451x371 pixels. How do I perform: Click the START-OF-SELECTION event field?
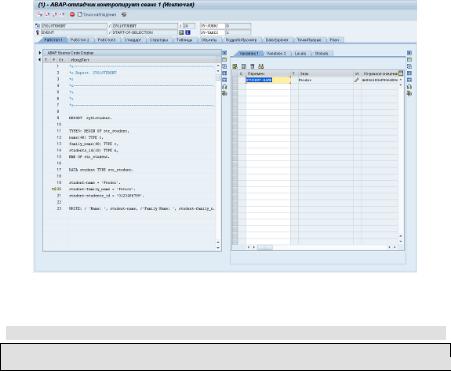pyautogui.click(x=145, y=33)
